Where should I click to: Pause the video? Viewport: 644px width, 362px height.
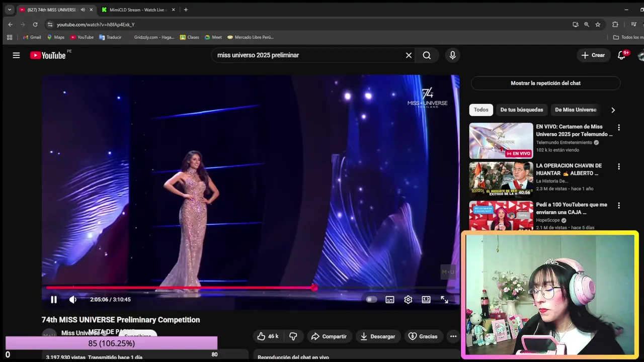click(x=53, y=300)
